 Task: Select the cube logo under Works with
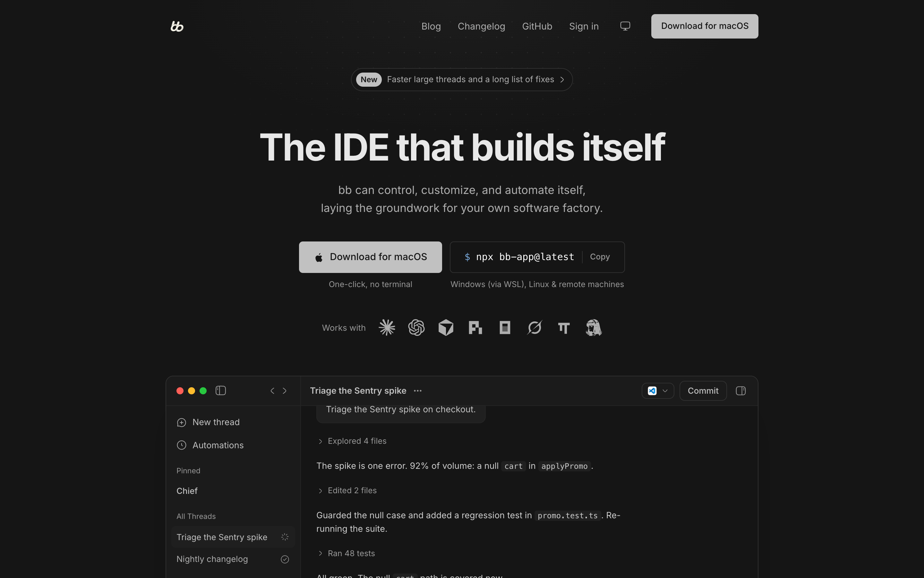[446, 328]
